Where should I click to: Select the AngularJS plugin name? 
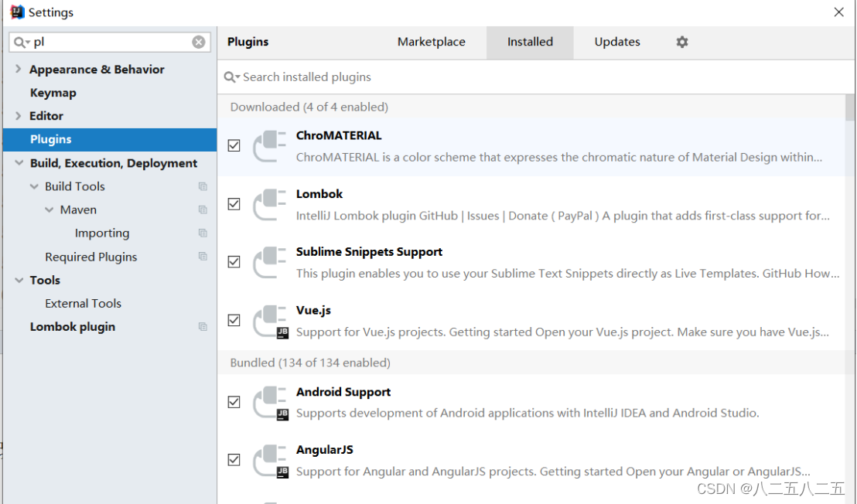[x=325, y=450]
